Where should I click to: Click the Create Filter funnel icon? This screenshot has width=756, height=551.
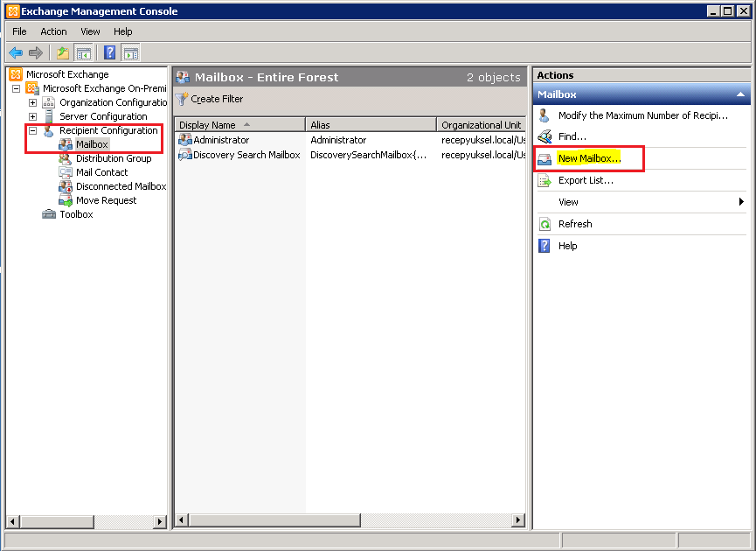[x=181, y=99]
